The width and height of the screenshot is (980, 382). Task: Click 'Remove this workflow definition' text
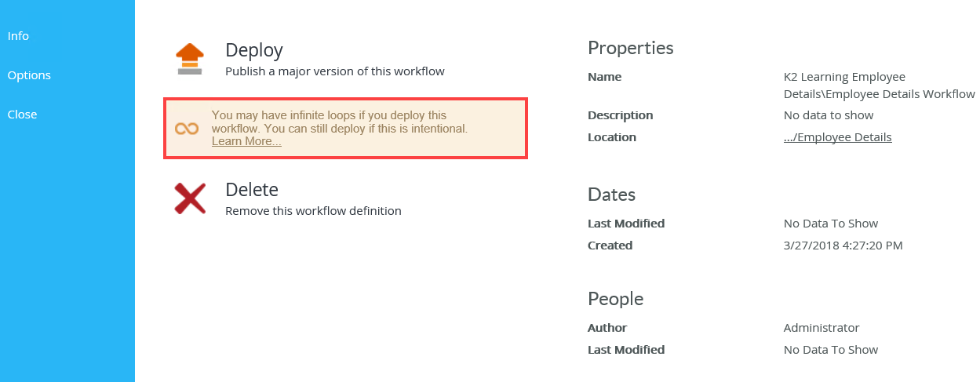click(x=313, y=211)
